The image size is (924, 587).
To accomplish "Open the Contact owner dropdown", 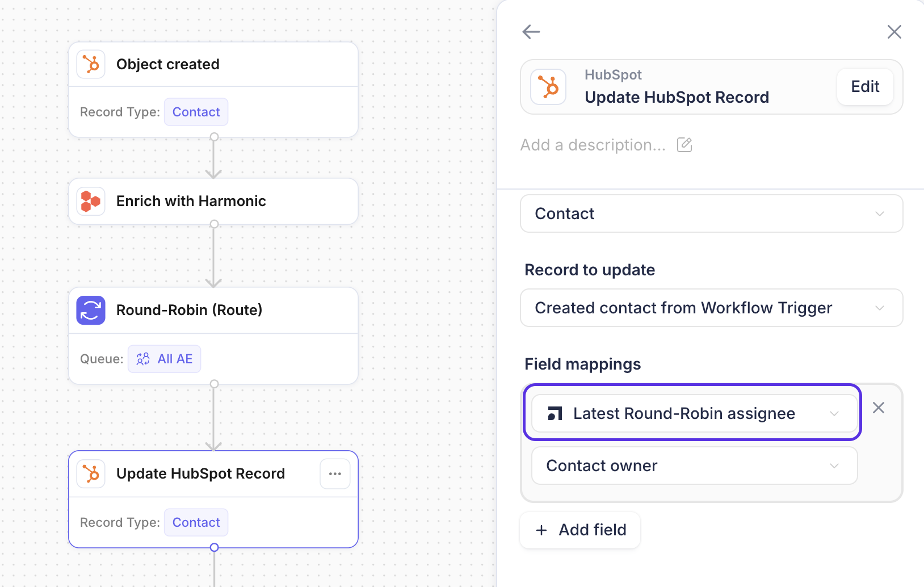I will [694, 466].
